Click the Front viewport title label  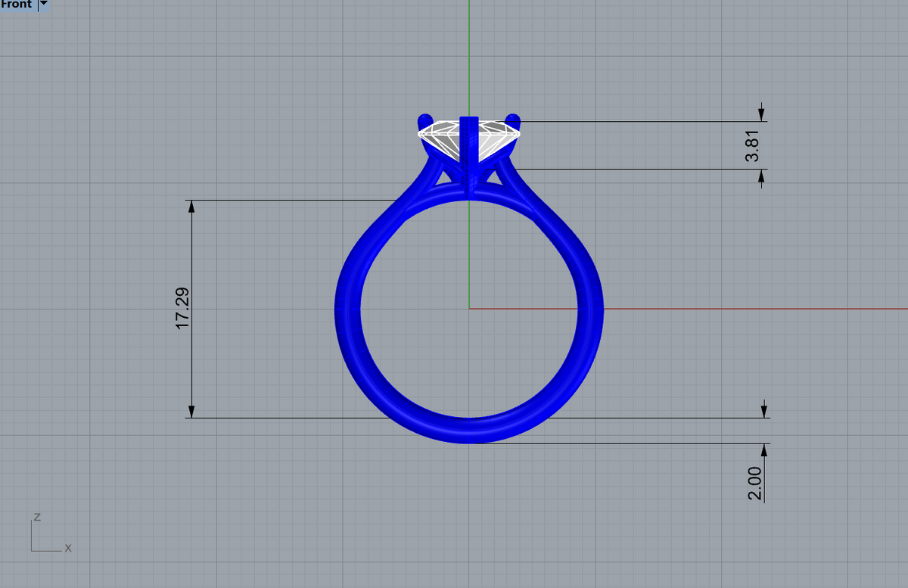[17, 5]
